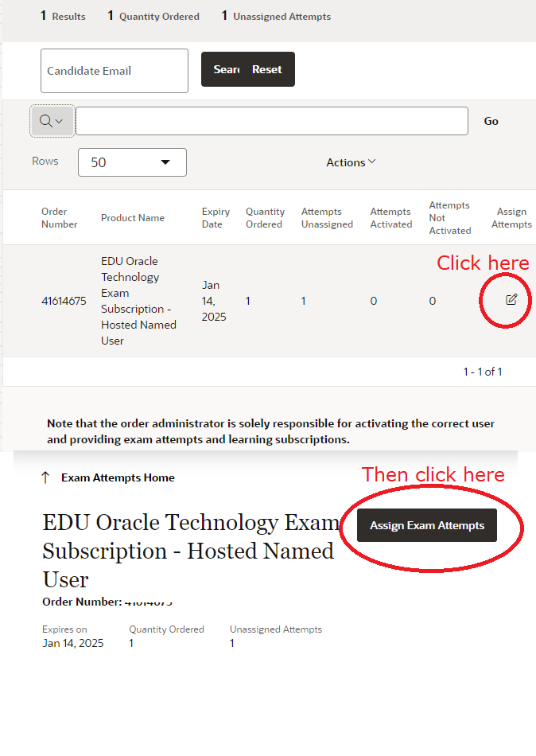The width and height of the screenshot is (536, 756).
Task: Open the Exam Attempts Home link
Action: pyautogui.click(x=118, y=477)
